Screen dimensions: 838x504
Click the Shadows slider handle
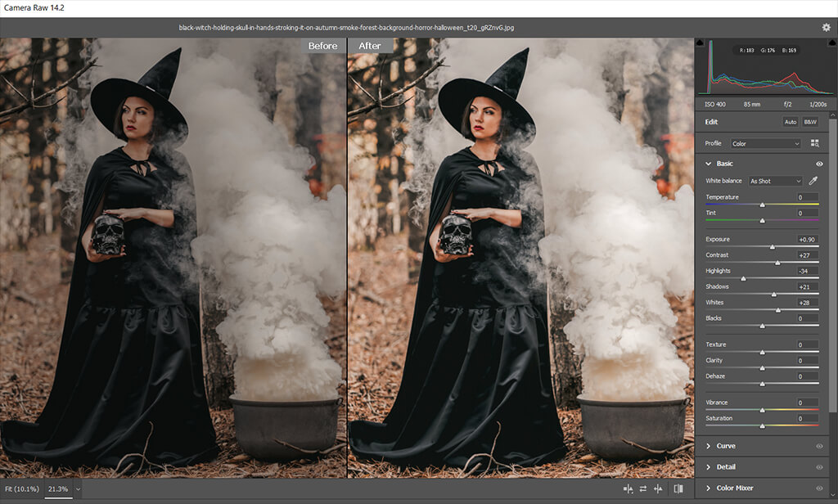(x=774, y=294)
